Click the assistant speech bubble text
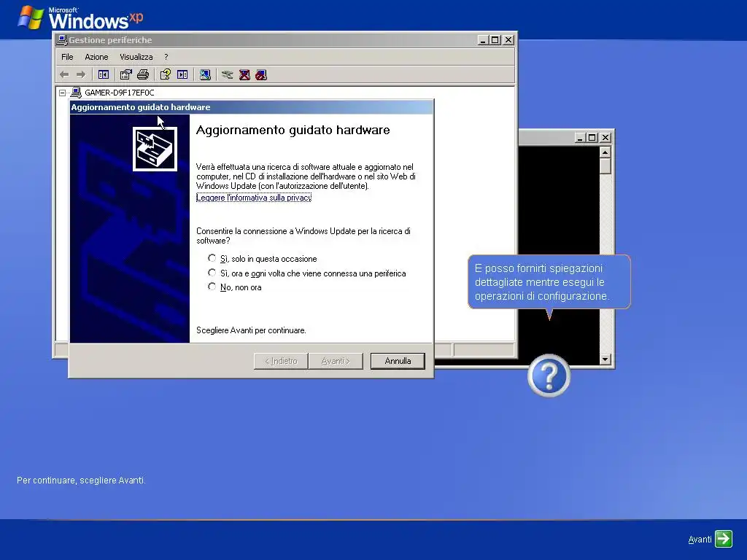 pyautogui.click(x=542, y=282)
